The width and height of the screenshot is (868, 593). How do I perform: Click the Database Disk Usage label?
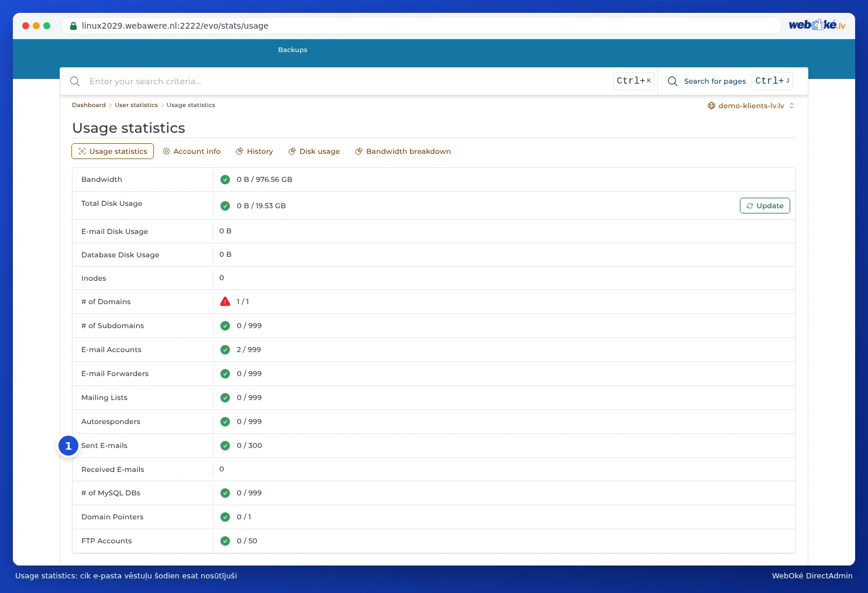coord(120,255)
